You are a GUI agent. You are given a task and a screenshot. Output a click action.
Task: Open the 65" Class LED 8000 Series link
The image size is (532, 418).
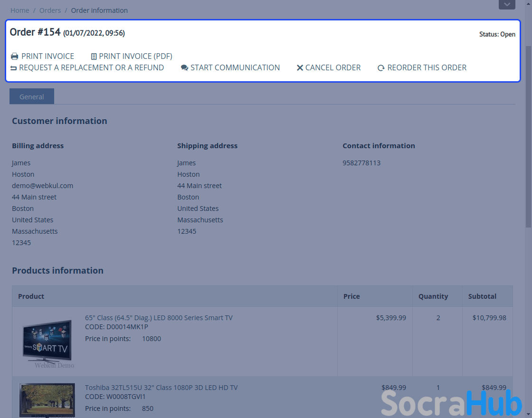click(159, 318)
